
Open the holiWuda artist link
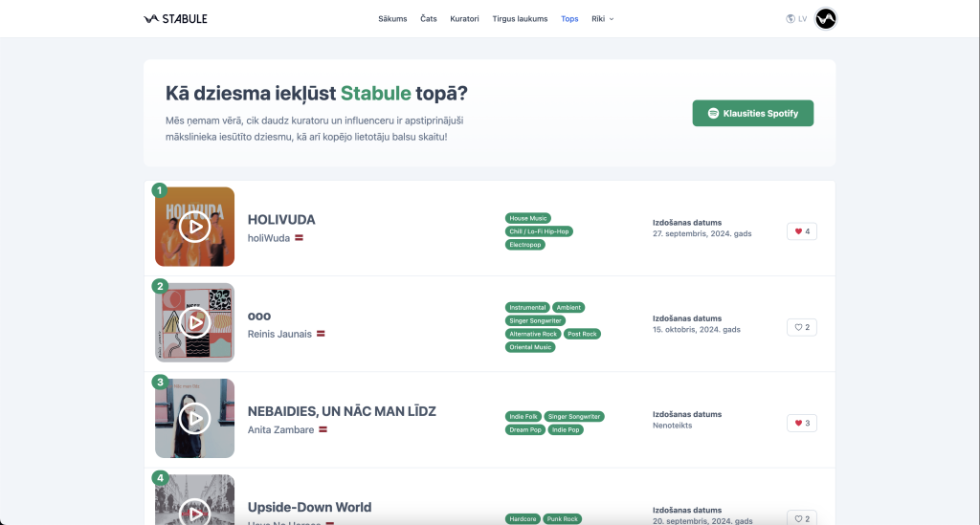point(269,237)
